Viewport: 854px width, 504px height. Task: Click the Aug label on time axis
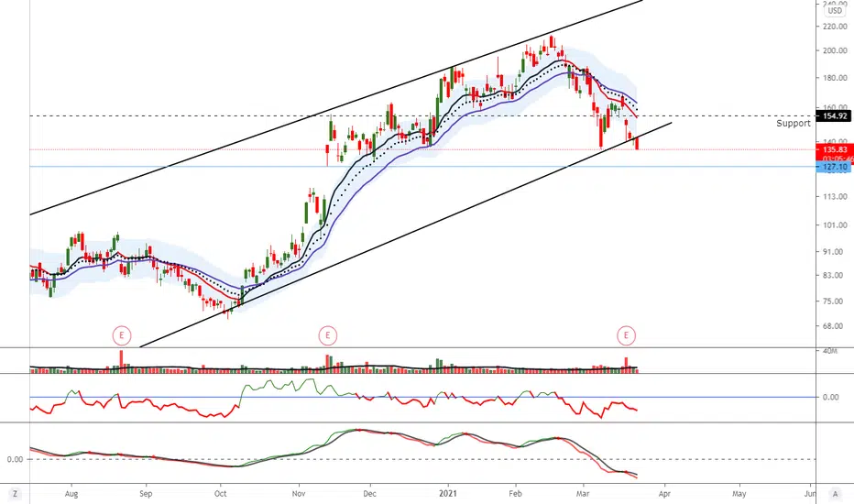coord(71,494)
